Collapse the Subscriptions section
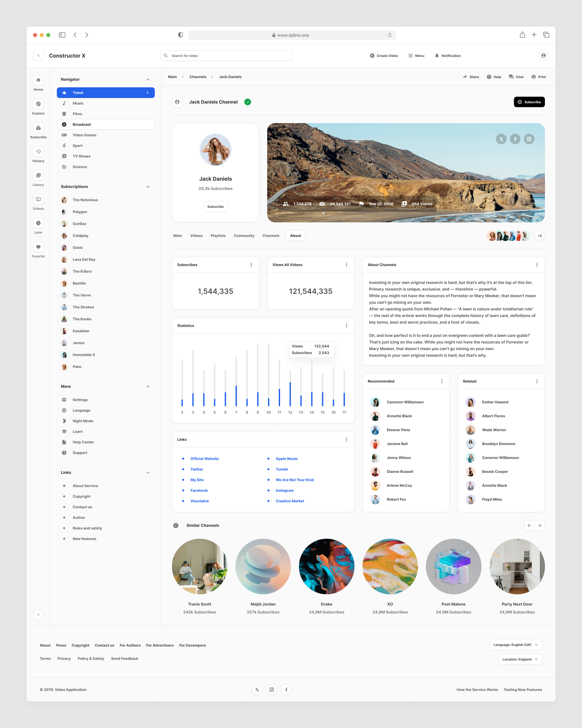582x728 pixels. pyautogui.click(x=148, y=187)
